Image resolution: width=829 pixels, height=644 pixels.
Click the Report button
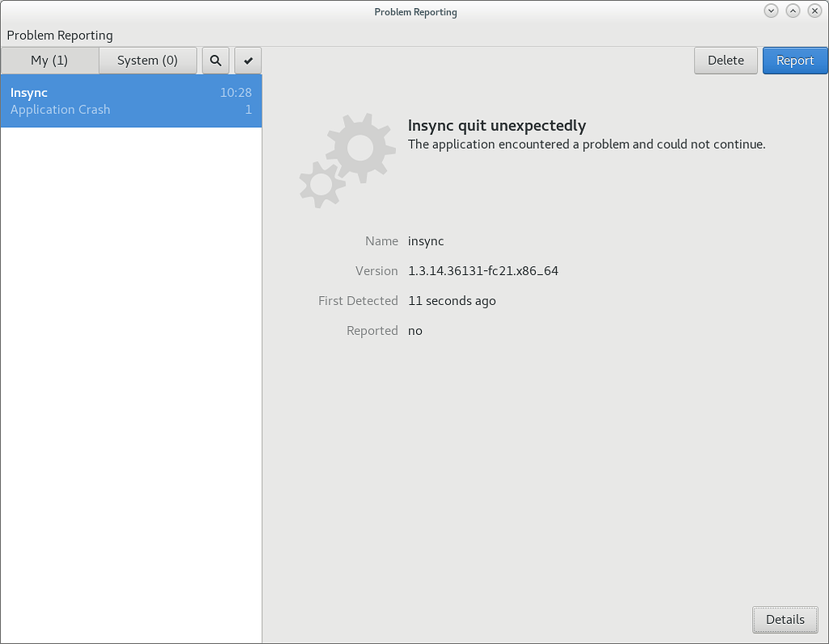(x=794, y=60)
